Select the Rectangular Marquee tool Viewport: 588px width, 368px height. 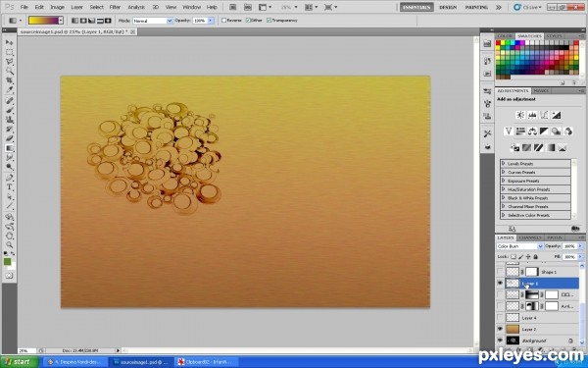(10, 52)
